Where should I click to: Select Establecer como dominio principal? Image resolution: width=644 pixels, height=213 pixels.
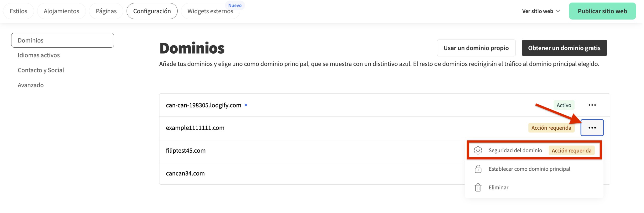click(529, 169)
